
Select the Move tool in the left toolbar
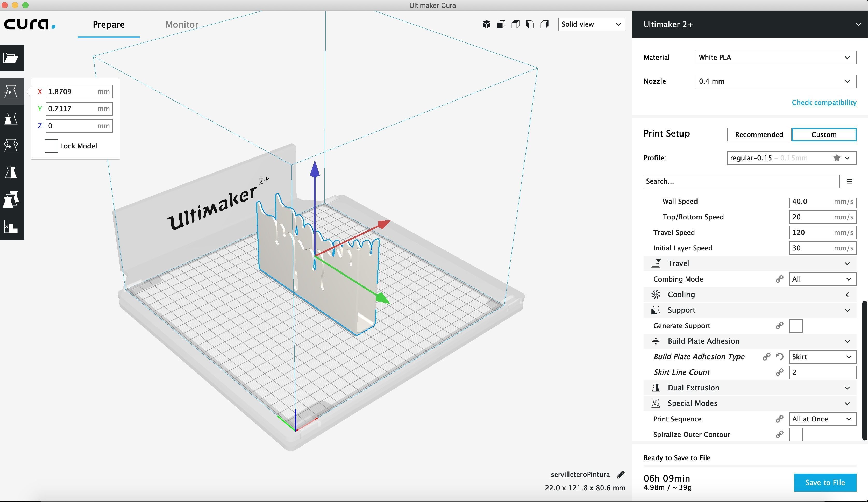(11, 92)
